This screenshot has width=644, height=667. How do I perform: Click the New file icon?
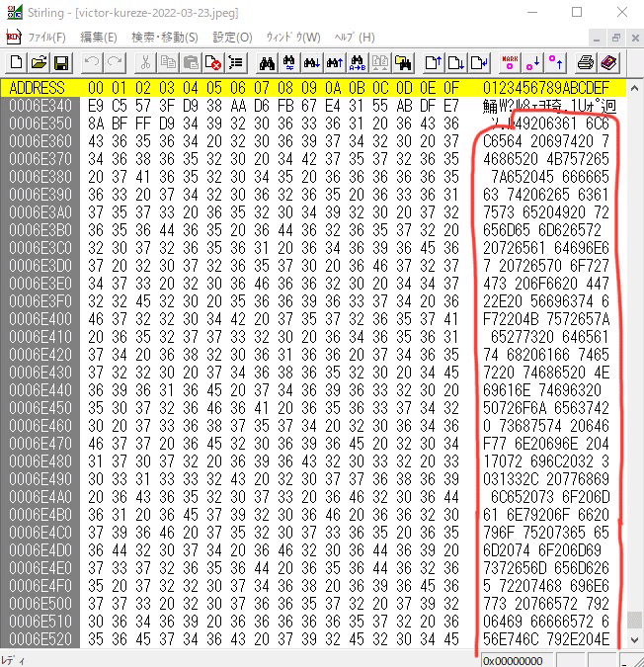click(x=16, y=63)
